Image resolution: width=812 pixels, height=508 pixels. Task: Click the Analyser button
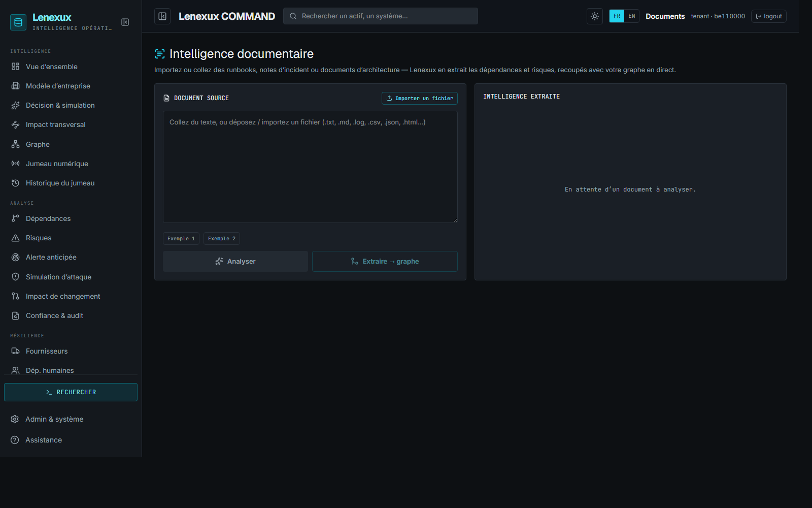click(x=235, y=261)
